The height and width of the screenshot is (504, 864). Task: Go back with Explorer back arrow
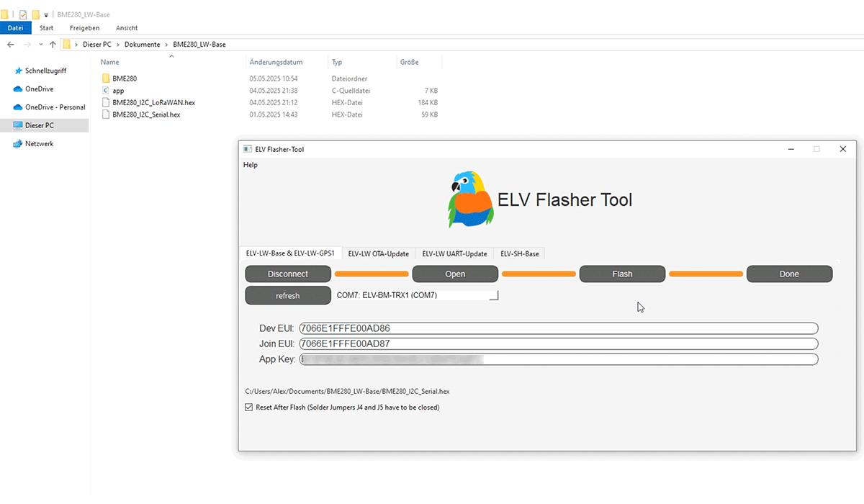(x=11, y=45)
